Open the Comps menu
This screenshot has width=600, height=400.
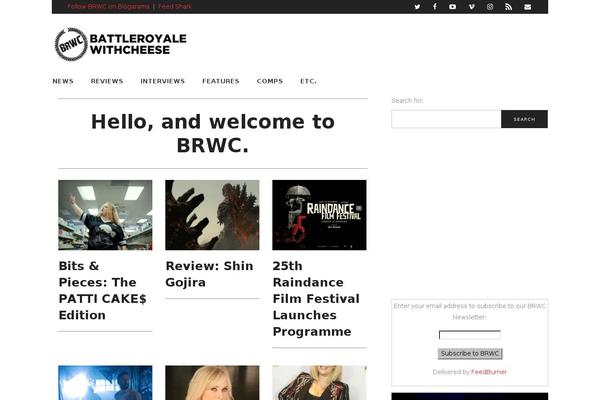click(270, 81)
